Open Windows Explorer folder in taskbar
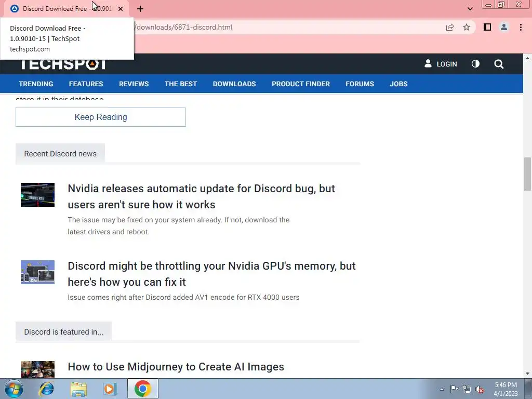This screenshot has width=532, height=399. coord(78,389)
